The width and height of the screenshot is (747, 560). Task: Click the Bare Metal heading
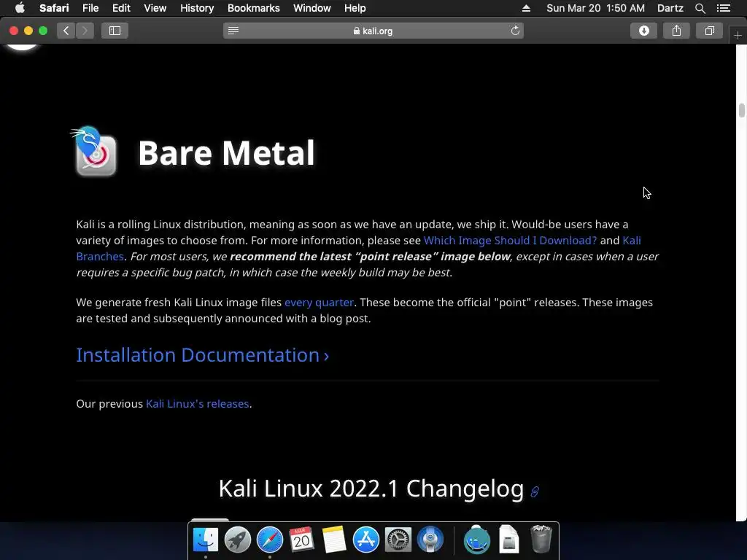click(226, 153)
